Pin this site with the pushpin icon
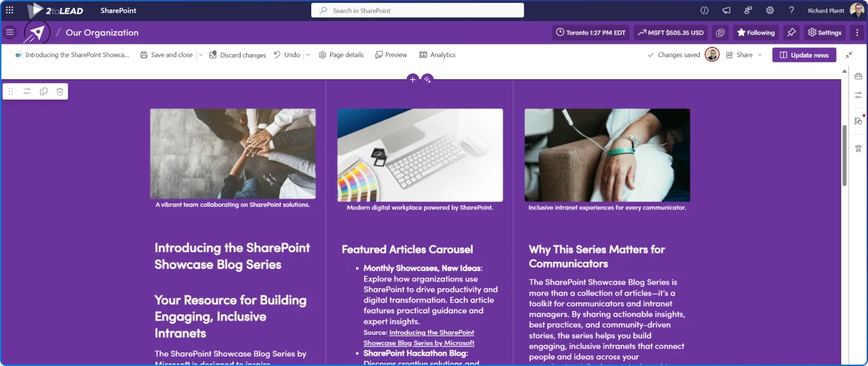This screenshot has height=366, width=868. tap(791, 33)
